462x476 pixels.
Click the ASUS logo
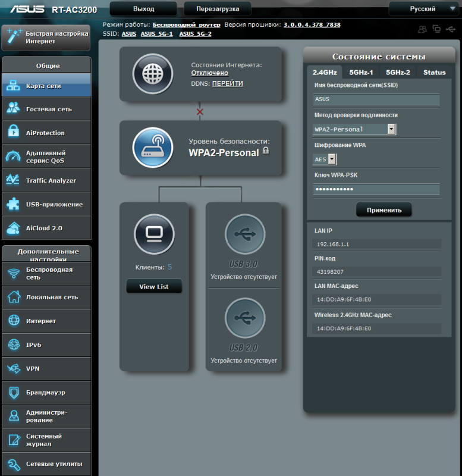(x=27, y=9)
